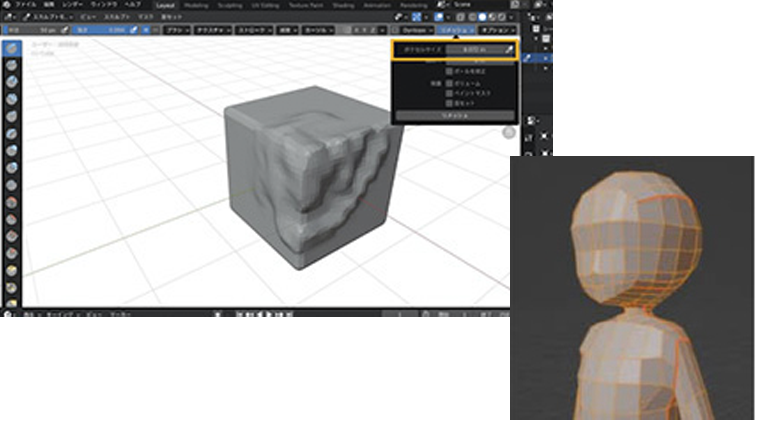Image resolution: width=768 pixels, height=432 pixels.
Task: Click the Blender logo icon
Action: 8,5
